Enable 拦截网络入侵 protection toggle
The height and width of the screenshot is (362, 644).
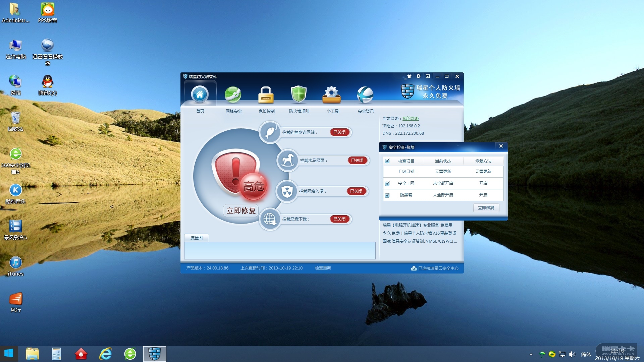[x=356, y=191]
